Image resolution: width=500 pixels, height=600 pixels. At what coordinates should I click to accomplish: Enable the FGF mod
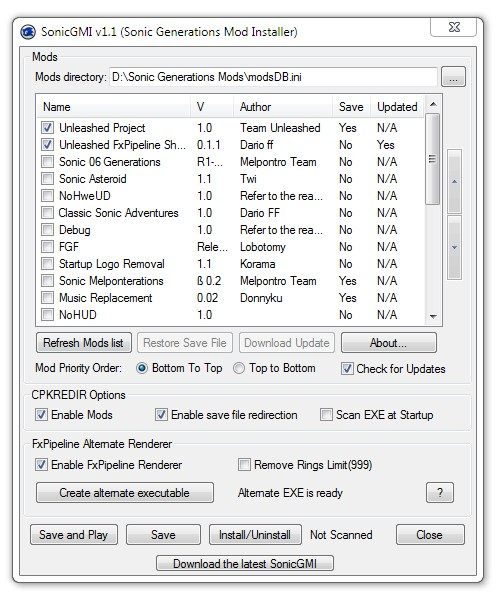pos(47,247)
